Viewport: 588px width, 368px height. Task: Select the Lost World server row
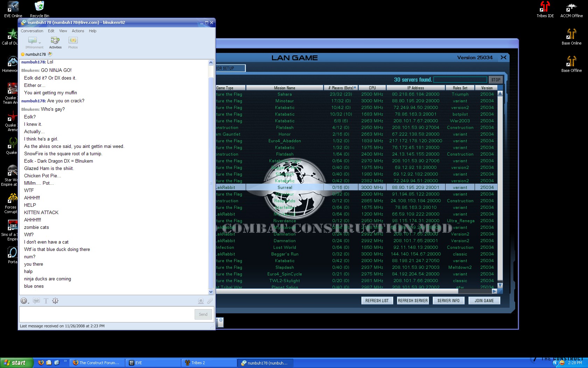(356, 247)
